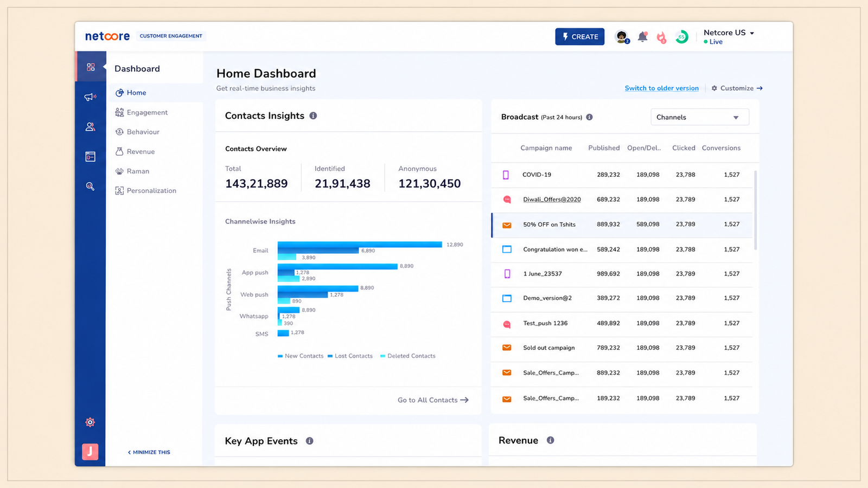Show info icon next to Revenue card
The image size is (868, 488).
(550, 440)
